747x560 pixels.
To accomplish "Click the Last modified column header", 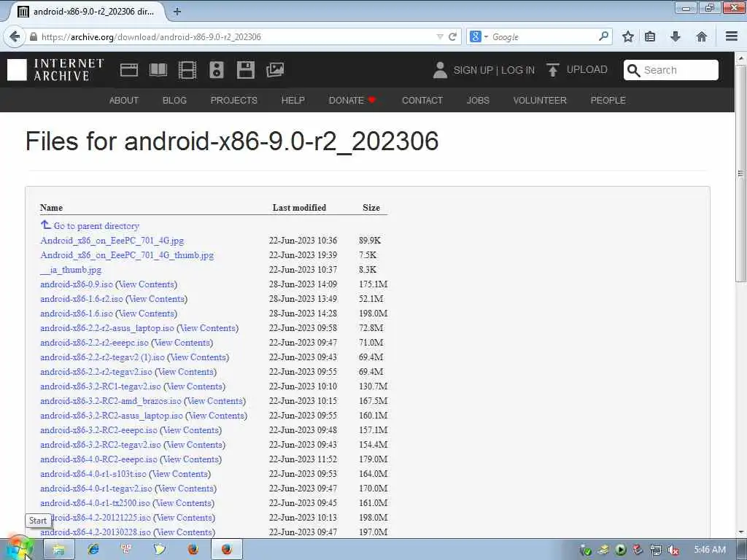I will click(x=299, y=208).
